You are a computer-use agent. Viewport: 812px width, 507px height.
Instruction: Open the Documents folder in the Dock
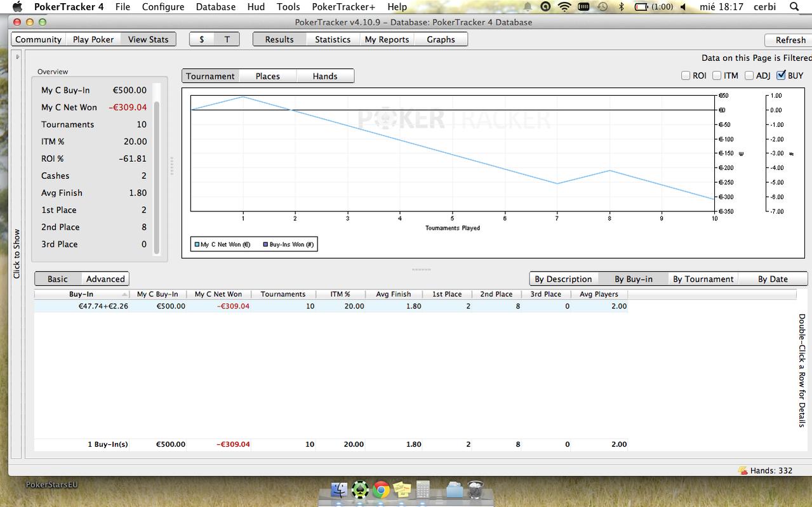(455, 490)
